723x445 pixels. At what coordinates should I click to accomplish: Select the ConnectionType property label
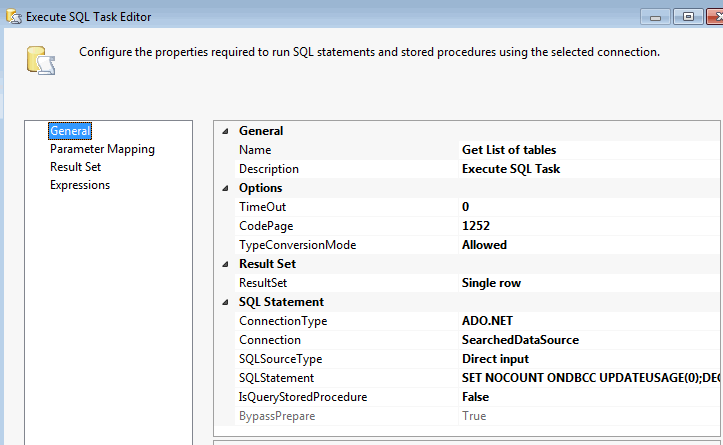pos(283,321)
